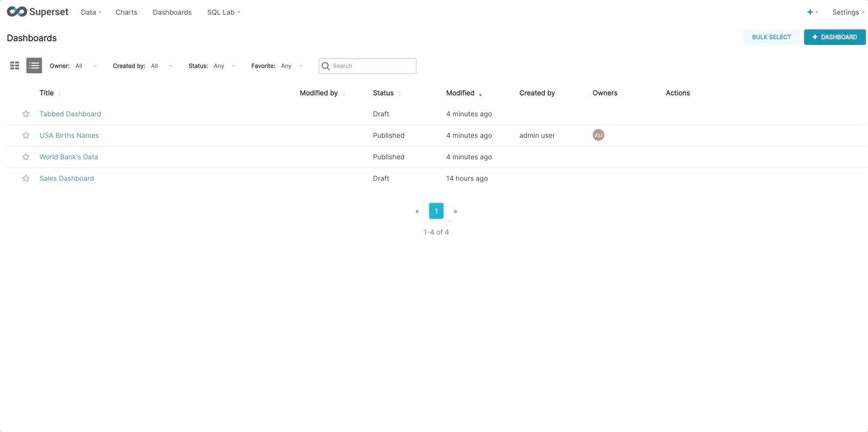Click the Superset logo

point(38,12)
